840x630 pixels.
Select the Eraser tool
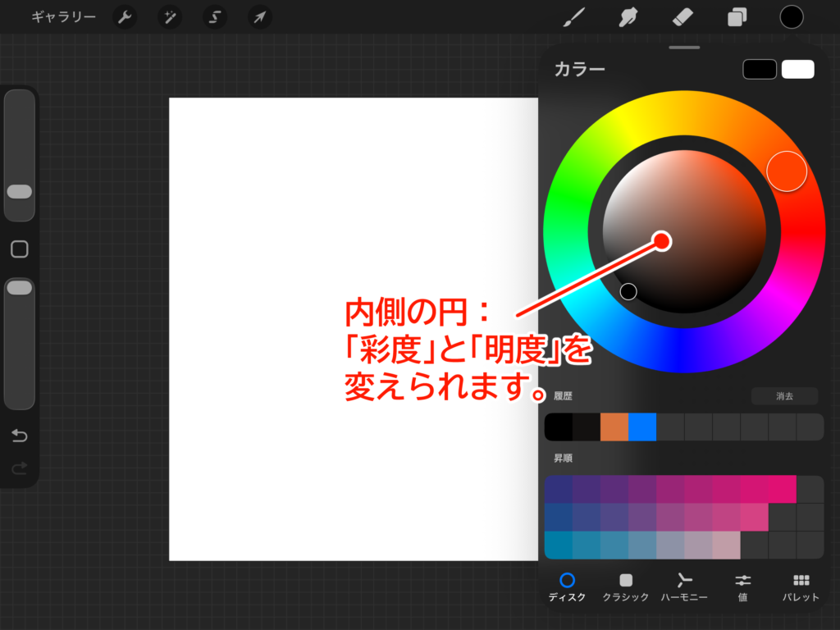pyautogui.click(x=682, y=17)
